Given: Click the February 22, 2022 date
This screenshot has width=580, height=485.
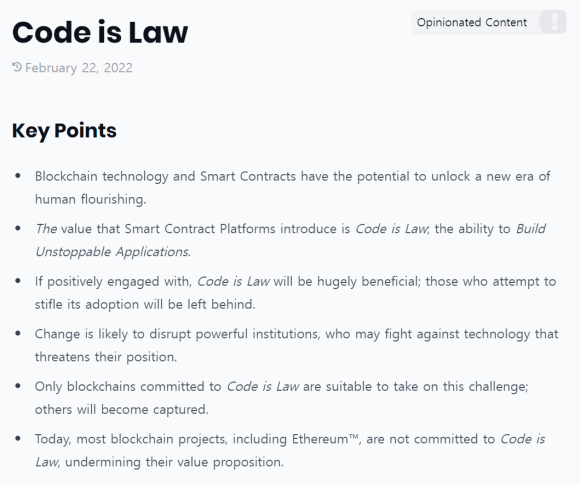Looking at the screenshot, I should (x=78, y=68).
